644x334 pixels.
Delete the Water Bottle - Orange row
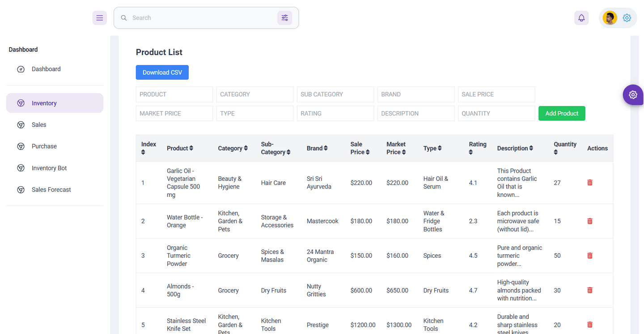(x=590, y=221)
